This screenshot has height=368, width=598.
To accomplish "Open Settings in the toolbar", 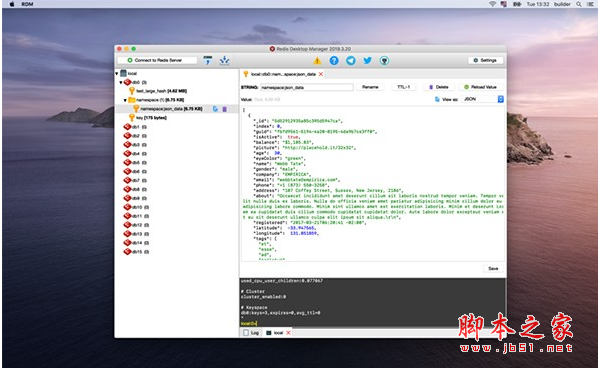I will point(485,60).
